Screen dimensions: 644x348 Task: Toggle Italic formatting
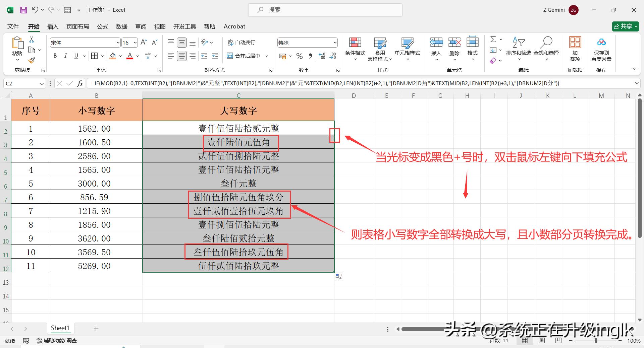(x=66, y=56)
